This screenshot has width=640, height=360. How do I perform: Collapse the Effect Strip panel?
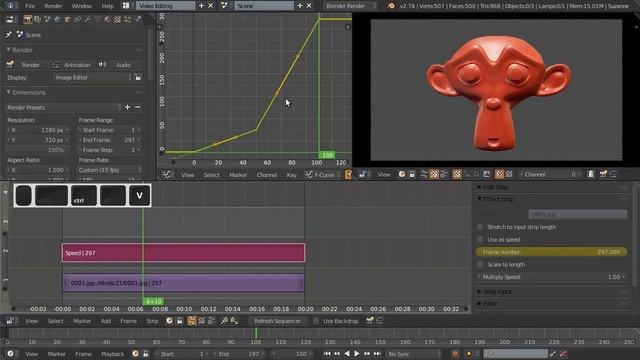[480, 199]
